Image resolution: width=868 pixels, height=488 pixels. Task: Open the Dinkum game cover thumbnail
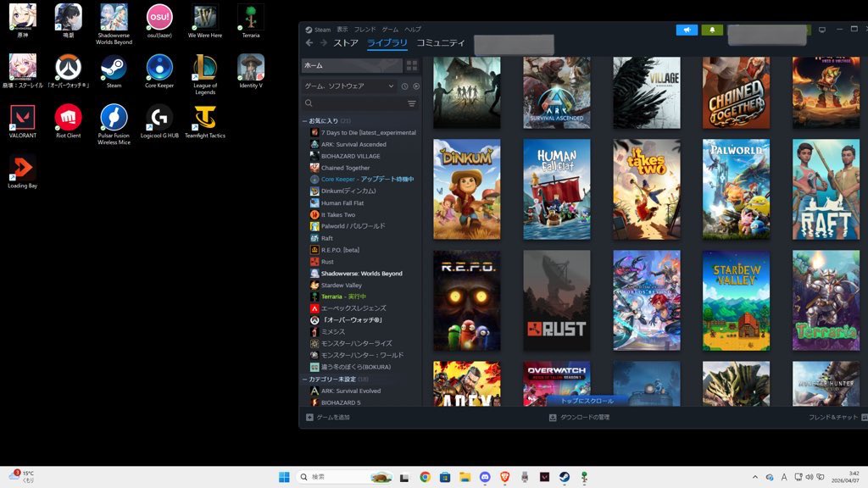click(x=467, y=189)
